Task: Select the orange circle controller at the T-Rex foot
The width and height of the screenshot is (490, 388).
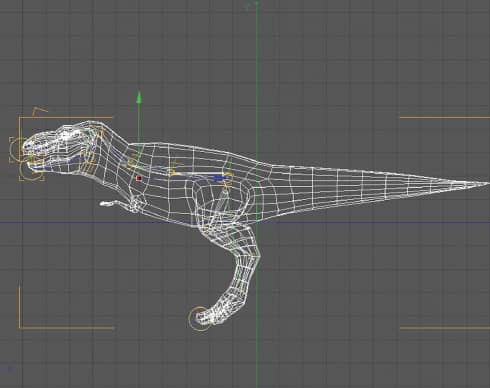Action: pyautogui.click(x=200, y=319)
